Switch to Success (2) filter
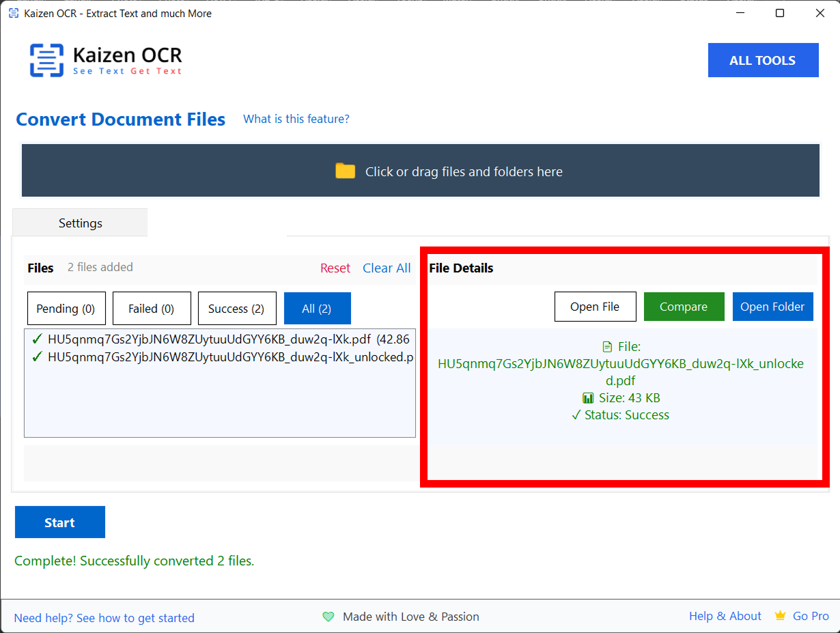Image resolution: width=840 pixels, height=633 pixels. (x=236, y=309)
